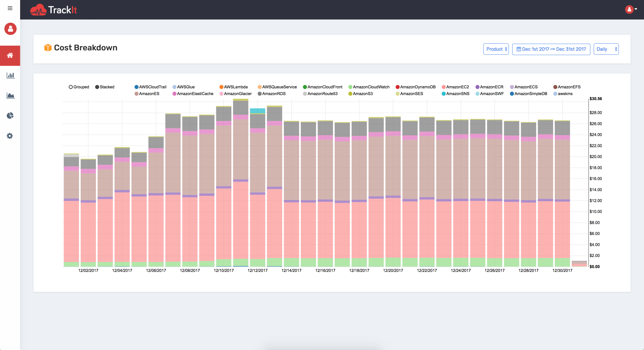The height and width of the screenshot is (350, 644).
Task: Open the pie chart sidebar icon
Action: coord(10,116)
